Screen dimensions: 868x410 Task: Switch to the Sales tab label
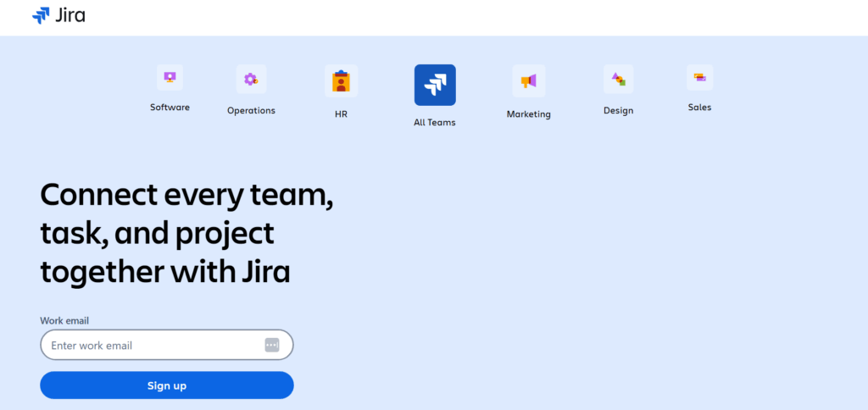coord(699,108)
